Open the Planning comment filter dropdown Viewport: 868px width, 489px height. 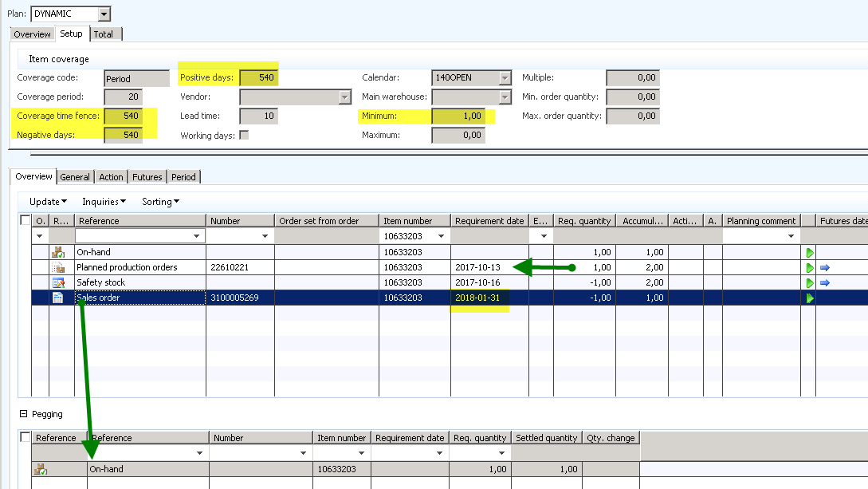(x=791, y=236)
